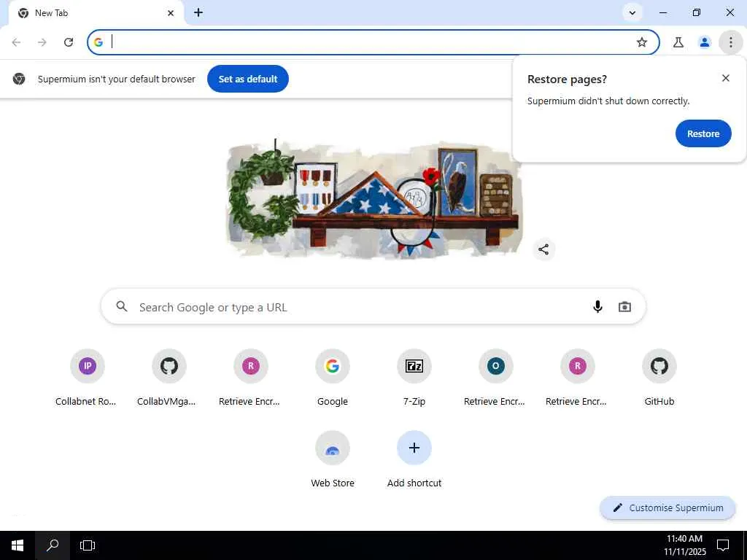Image resolution: width=747 pixels, height=560 pixels.
Task: Open the 7-Zip shortcut
Action: click(414, 378)
